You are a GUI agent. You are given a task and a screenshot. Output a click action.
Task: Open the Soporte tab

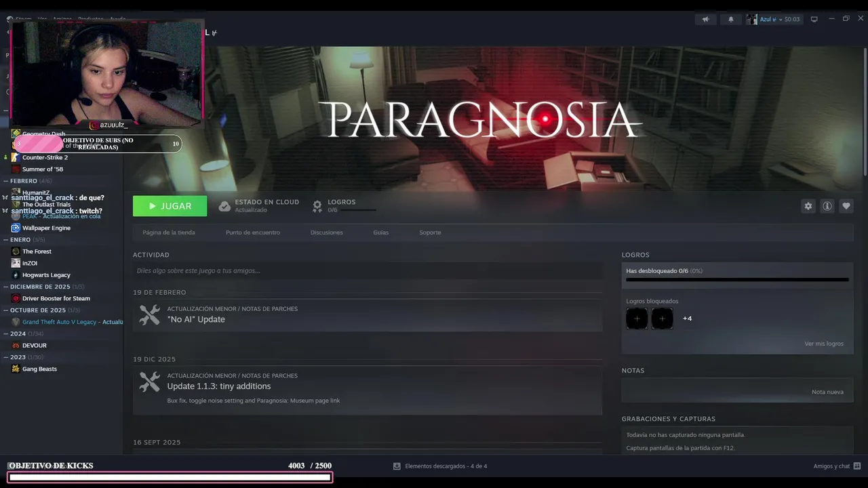[430, 232]
